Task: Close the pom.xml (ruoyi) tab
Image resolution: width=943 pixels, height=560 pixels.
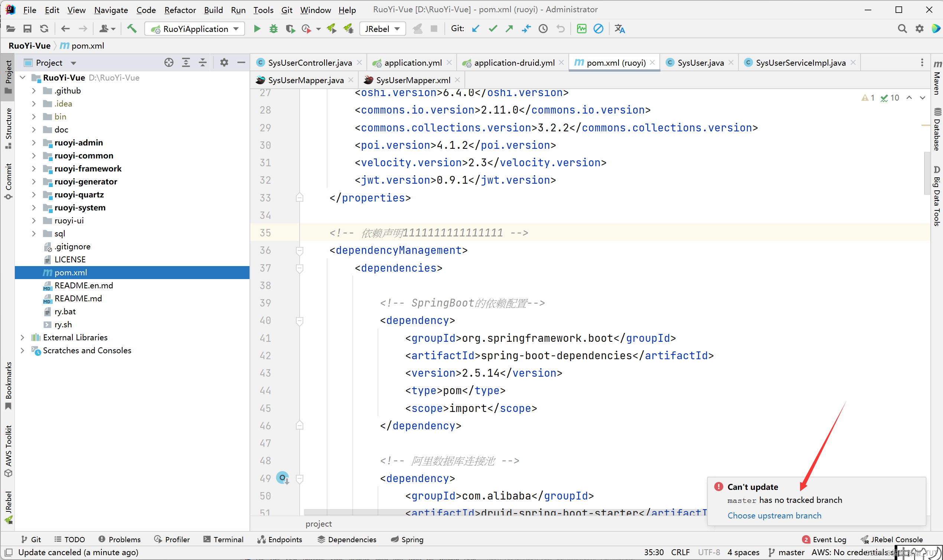Action: (652, 63)
